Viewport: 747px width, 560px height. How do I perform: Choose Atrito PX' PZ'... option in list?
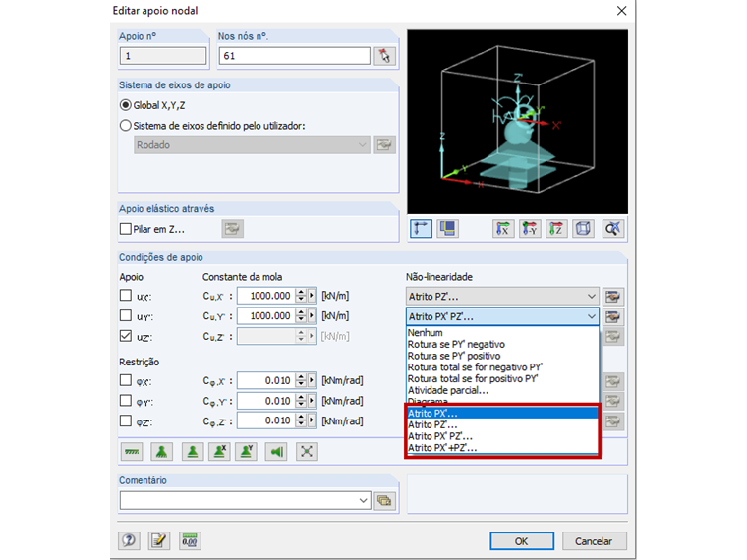pos(502,436)
